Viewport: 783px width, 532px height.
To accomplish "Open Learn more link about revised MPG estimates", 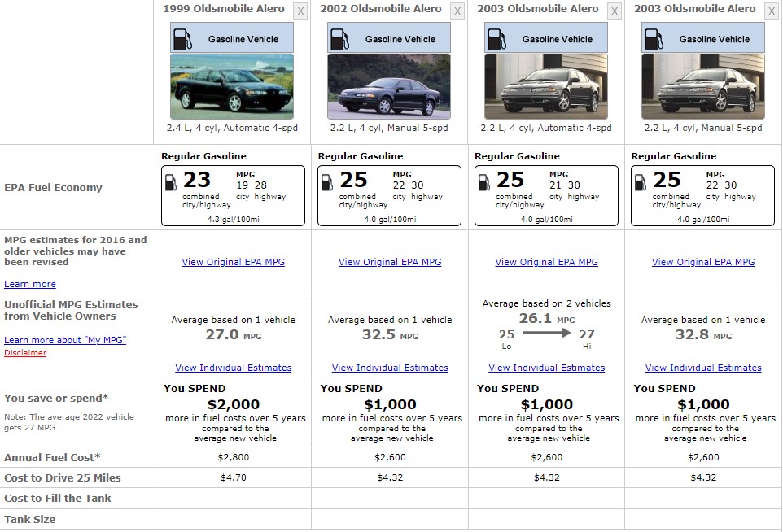I will coord(30,284).
